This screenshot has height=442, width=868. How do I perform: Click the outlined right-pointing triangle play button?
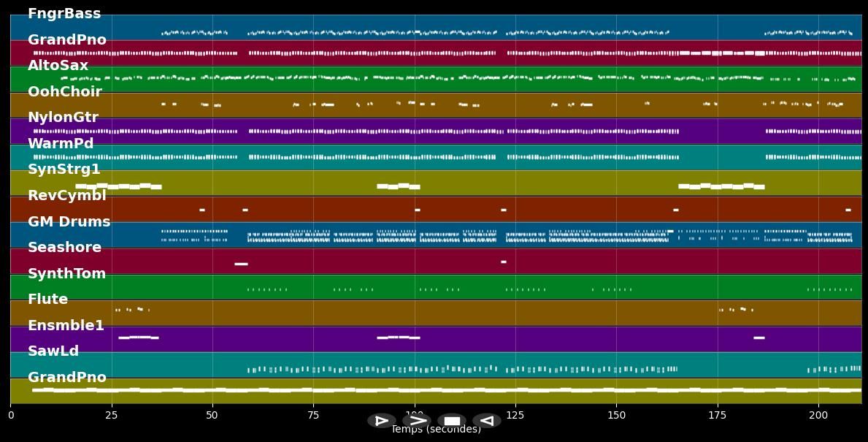click(x=381, y=421)
